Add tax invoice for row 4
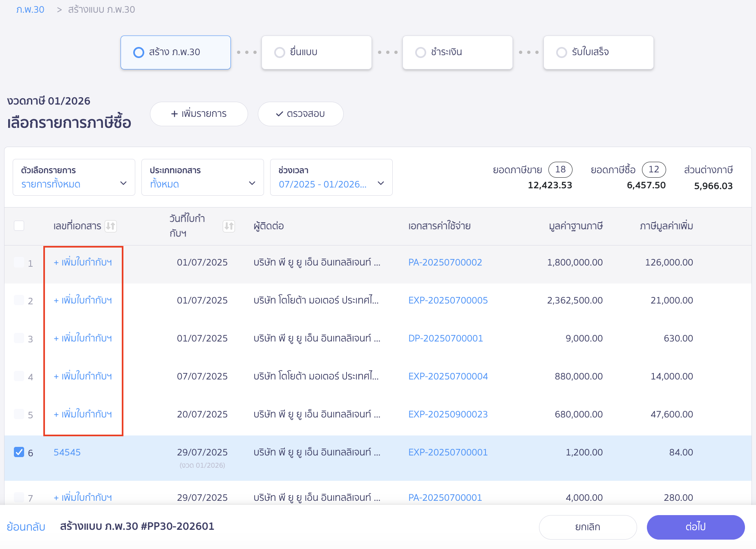 pos(83,376)
